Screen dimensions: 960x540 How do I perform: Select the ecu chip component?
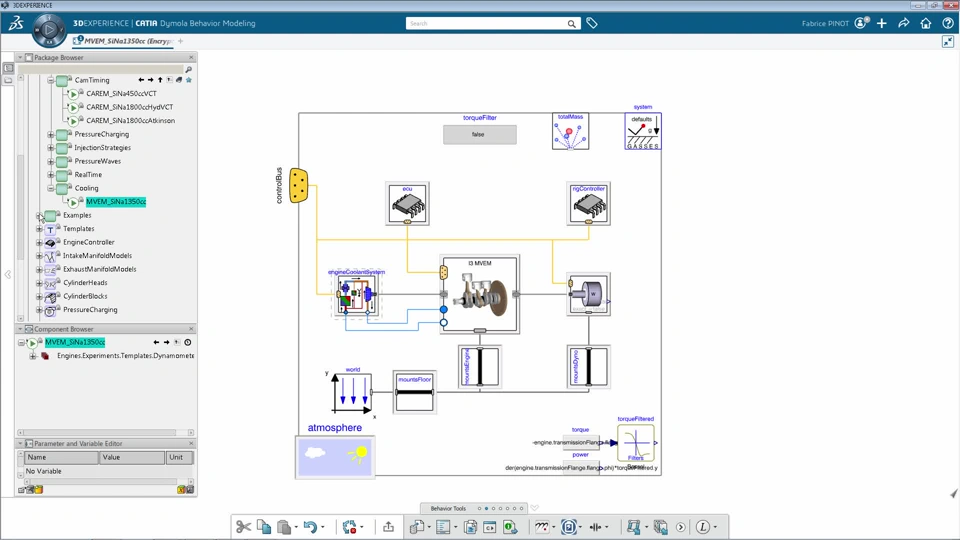(x=407, y=204)
